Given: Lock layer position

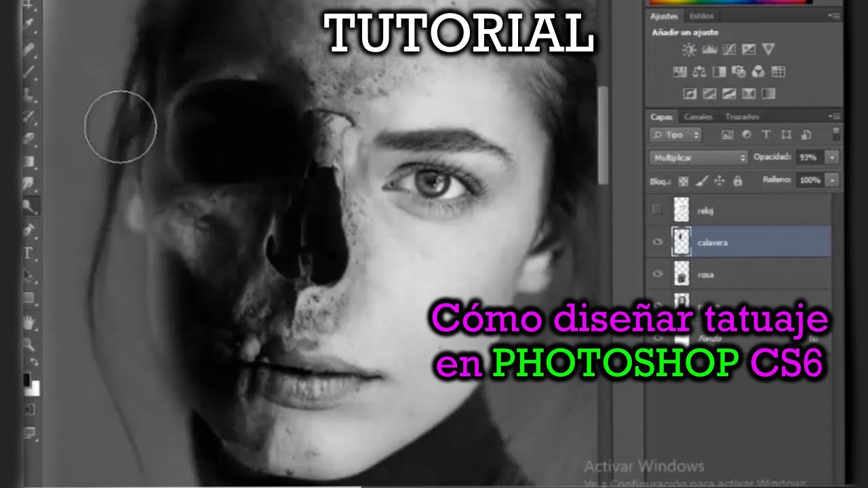Looking at the screenshot, I should click(x=719, y=181).
